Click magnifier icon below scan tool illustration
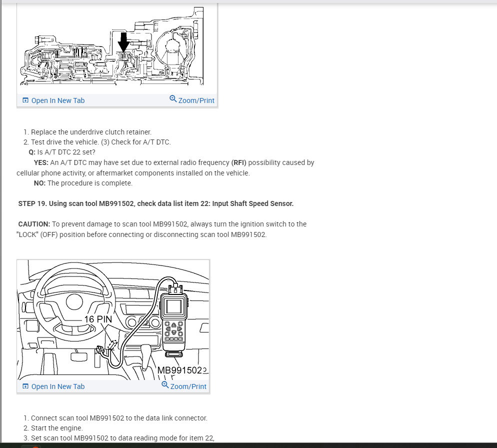 click(x=165, y=385)
